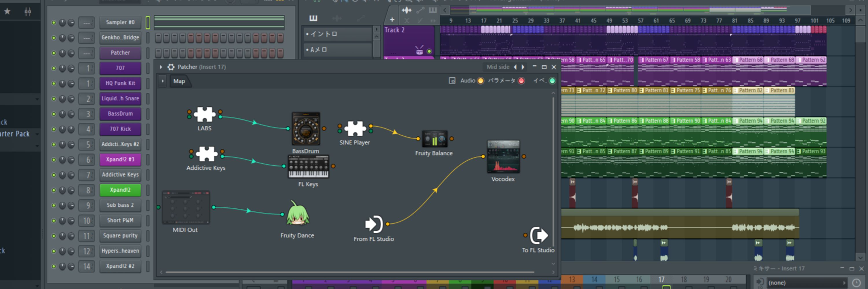Adjust the Sampler #0 channel volume knob
This screenshot has height=289, width=868.
tap(71, 23)
